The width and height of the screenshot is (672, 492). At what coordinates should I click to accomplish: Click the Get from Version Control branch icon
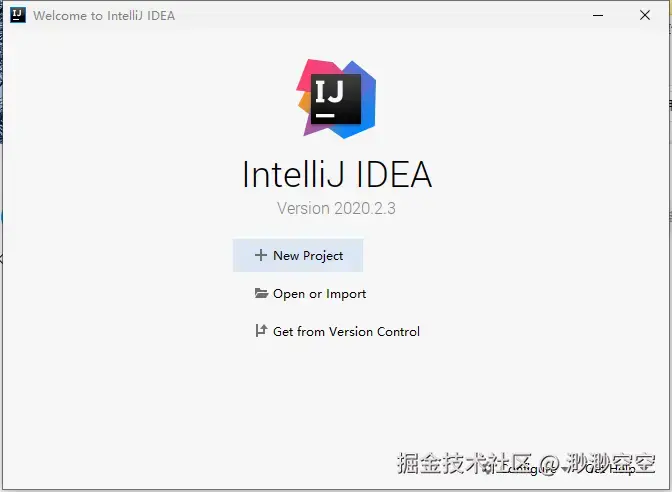tap(261, 330)
